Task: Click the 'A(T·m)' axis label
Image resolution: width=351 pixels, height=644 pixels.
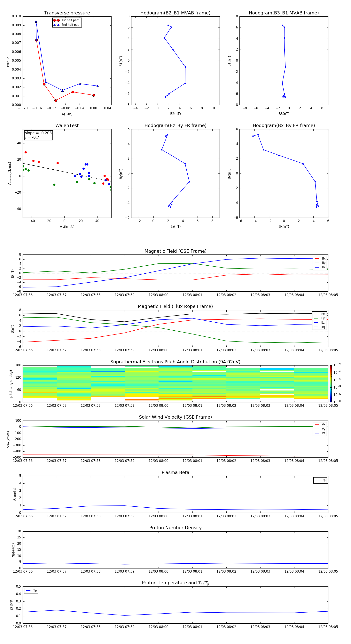Action: (x=67, y=114)
